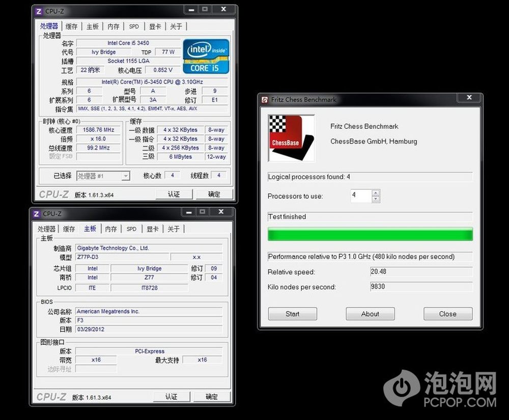
Task: Click the ChessBase logo image
Action: point(291,138)
